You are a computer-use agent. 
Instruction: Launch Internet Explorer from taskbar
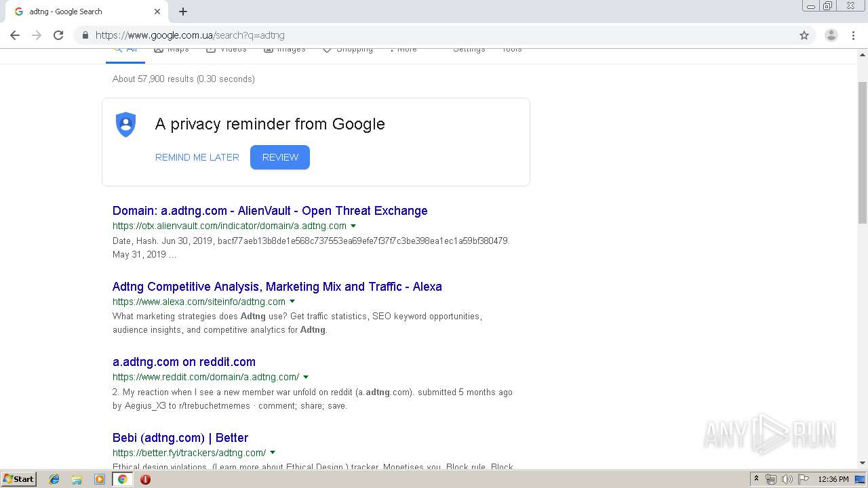[54, 479]
